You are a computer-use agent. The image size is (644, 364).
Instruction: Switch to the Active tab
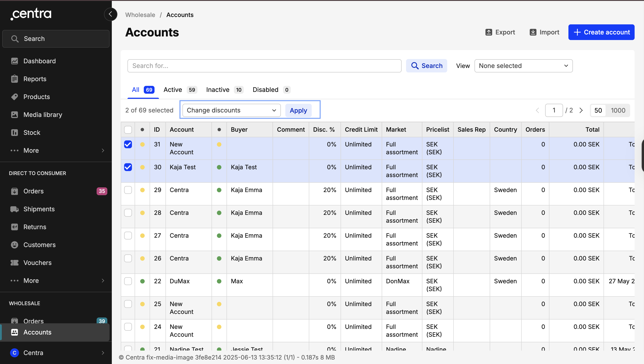click(180, 90)
